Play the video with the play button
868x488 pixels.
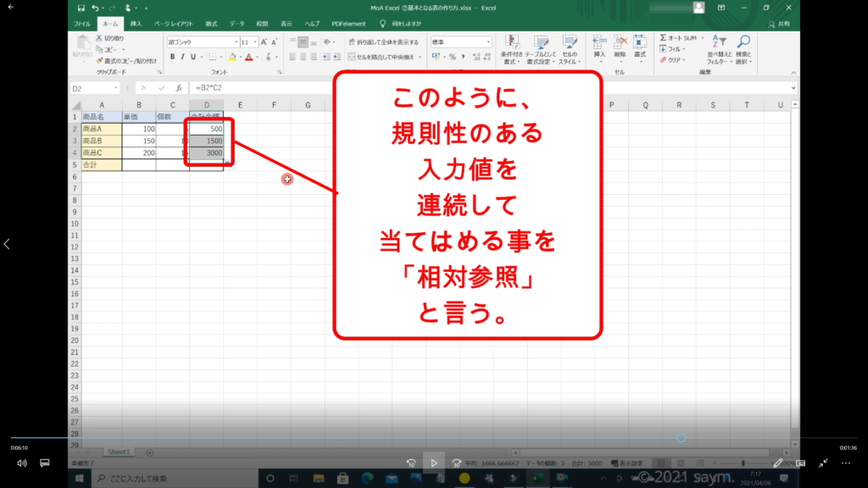coord(433,463)
